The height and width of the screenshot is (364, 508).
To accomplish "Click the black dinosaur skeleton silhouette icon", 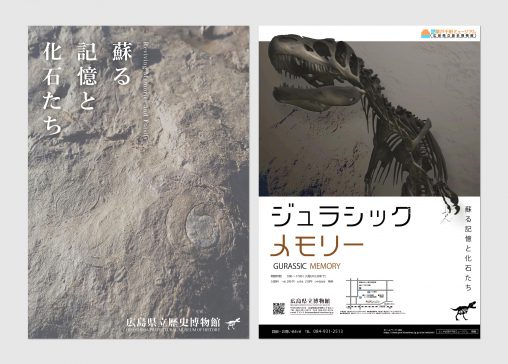I will tap(463, 310).
